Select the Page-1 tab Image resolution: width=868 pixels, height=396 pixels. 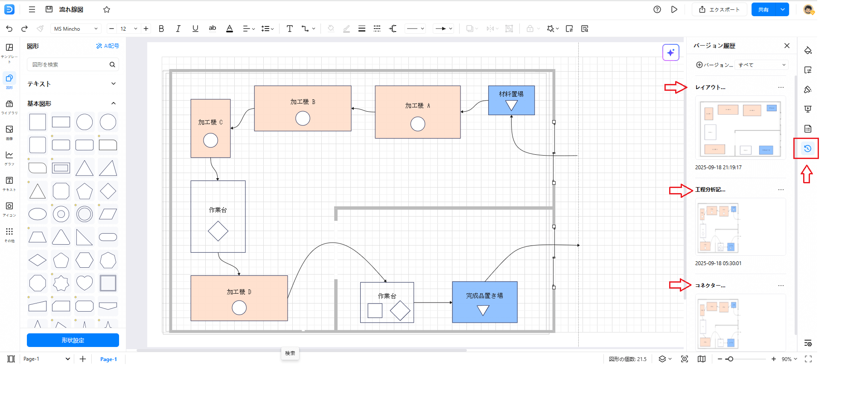pos(108,359)
